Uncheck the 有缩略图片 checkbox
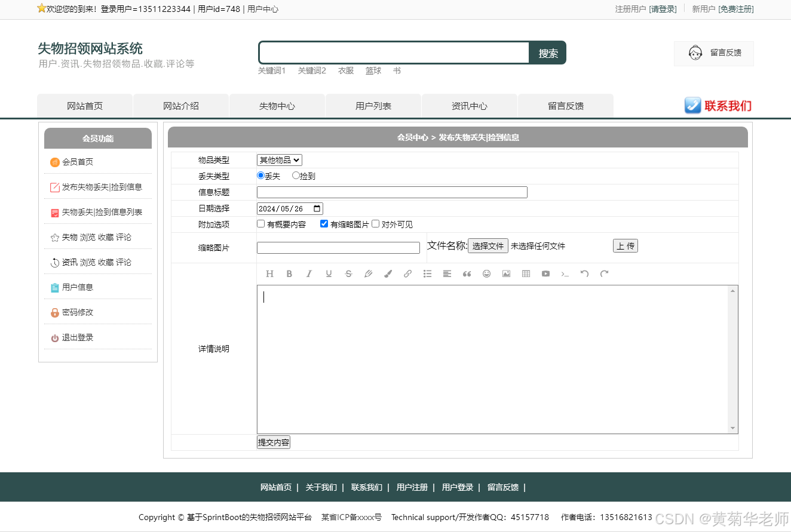791x532 pixels. (x=324, y=224)
